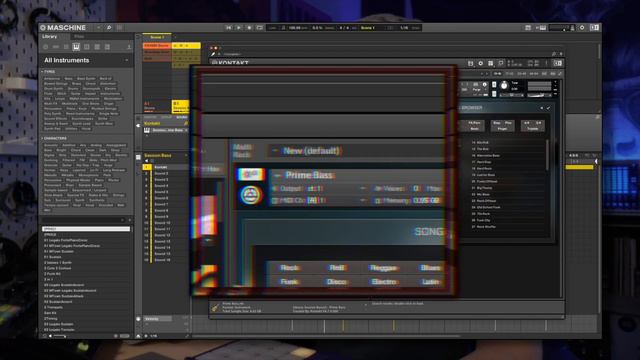The width and height of the screenshot is (640, 360).
Task: Arm the transport Record button
Action: [249, 28]
